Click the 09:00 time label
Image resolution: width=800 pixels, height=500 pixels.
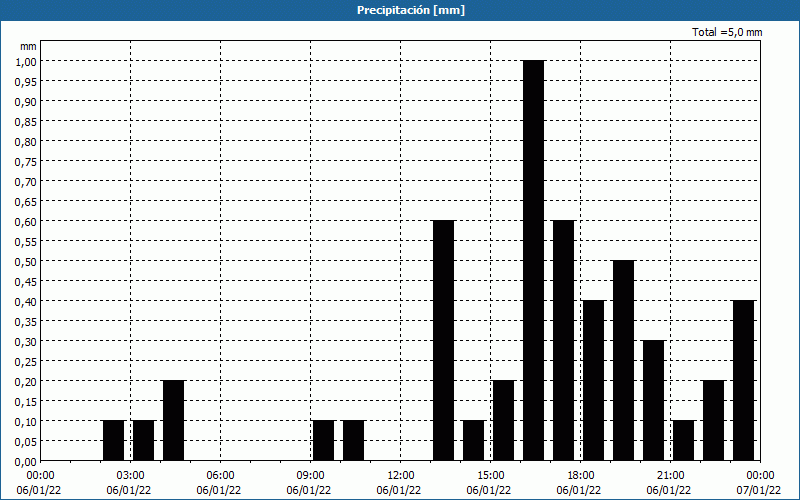(311, 476)
